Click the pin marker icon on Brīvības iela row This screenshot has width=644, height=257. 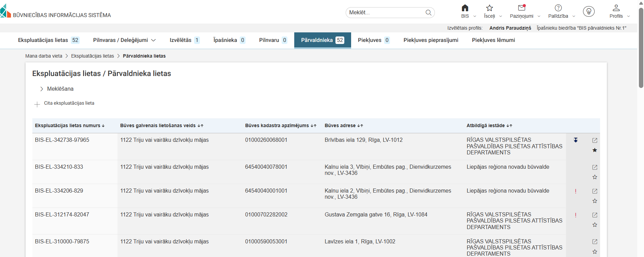click(x=576, y=140)
